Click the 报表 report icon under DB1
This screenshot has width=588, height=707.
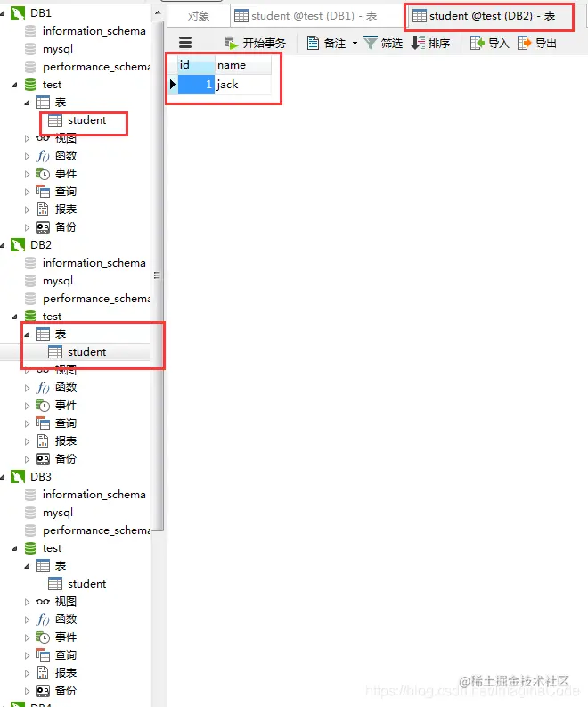coord(43,210)
